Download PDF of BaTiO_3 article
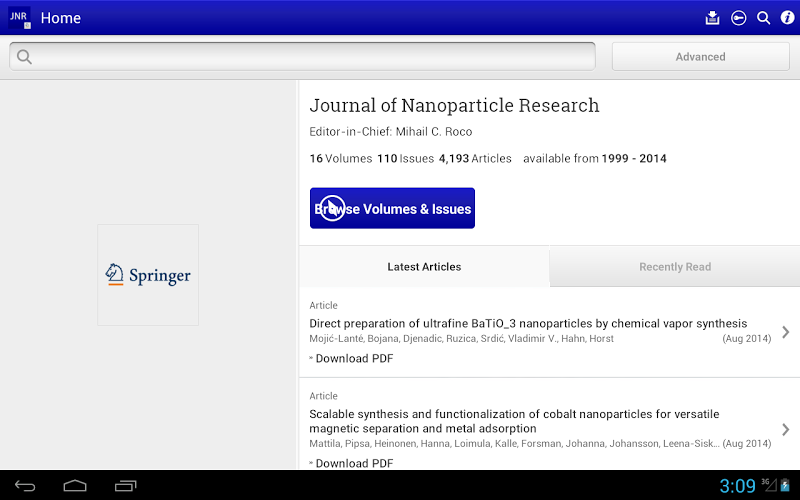The height and width of the screenshot is (500, 800). pyautogui.click(x=354, y=359)
